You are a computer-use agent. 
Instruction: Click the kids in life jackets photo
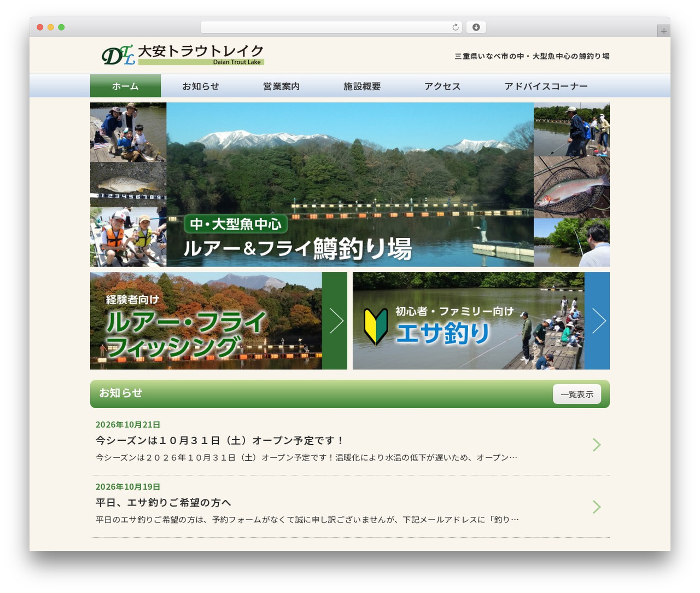tap(129, 236)
